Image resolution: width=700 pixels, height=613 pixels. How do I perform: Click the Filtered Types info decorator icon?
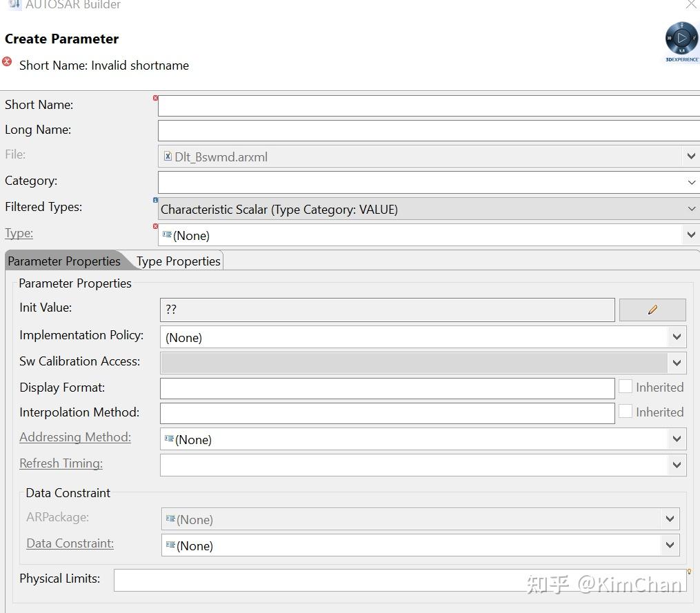pos(155,201)
